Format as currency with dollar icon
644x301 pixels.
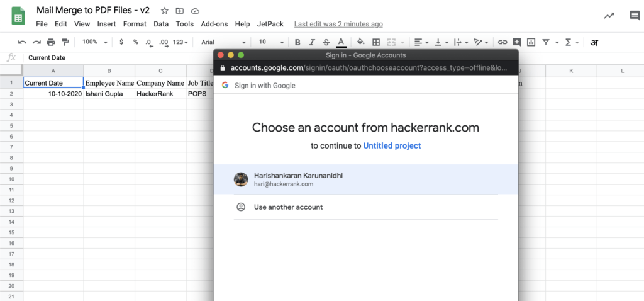(x=121, y=42)
